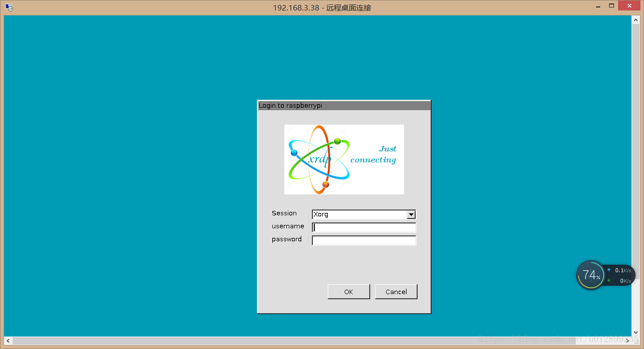Open the Session dropdown arrow
The height and width of the screenshot is (349, 644).
(411, 214)
